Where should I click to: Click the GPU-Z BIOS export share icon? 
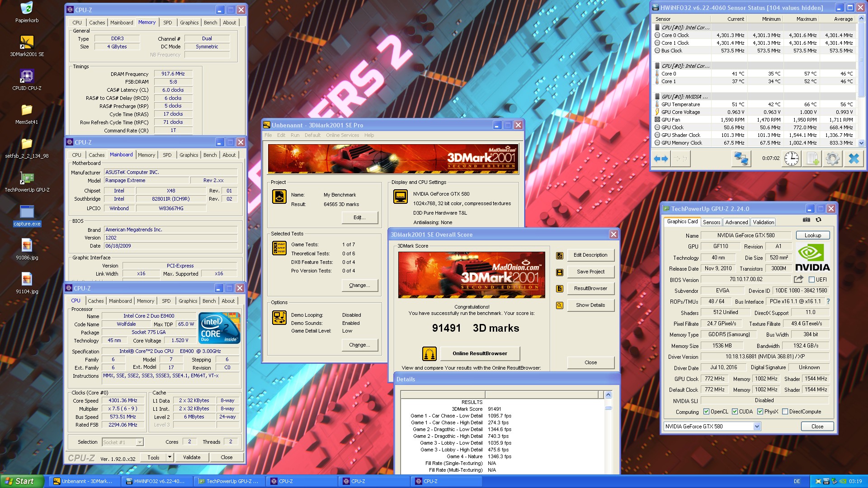pos(798,279)
